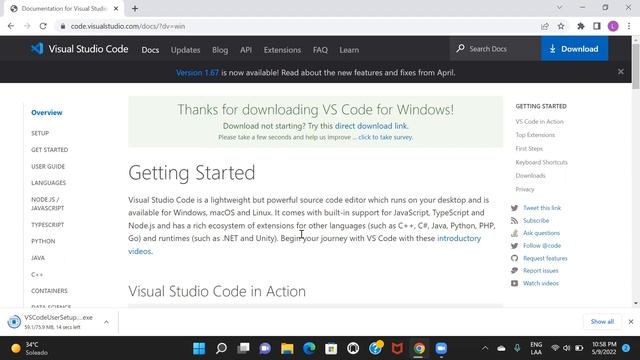Focus the Search Docs field
This screenshot has width=640, height=360.
495,49
